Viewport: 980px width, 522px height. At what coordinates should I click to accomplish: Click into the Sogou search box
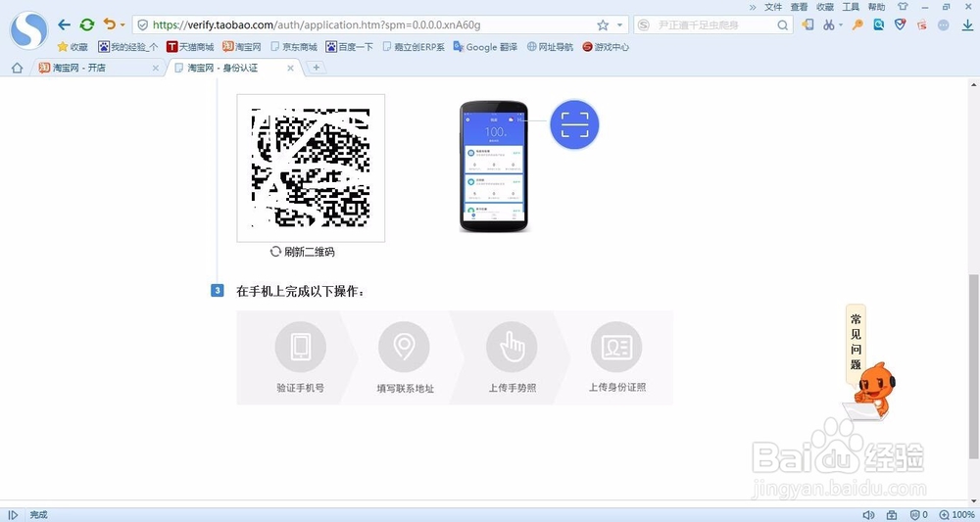tap(713, 25)
